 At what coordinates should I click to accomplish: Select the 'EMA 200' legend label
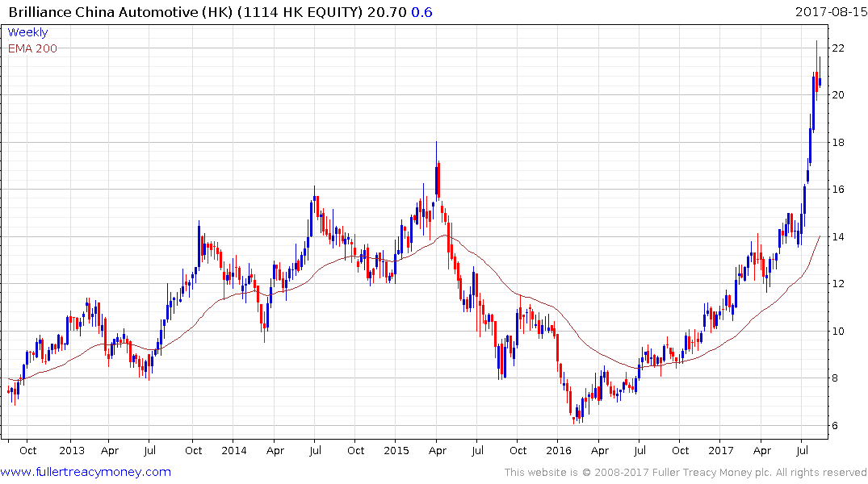point(32,48)
